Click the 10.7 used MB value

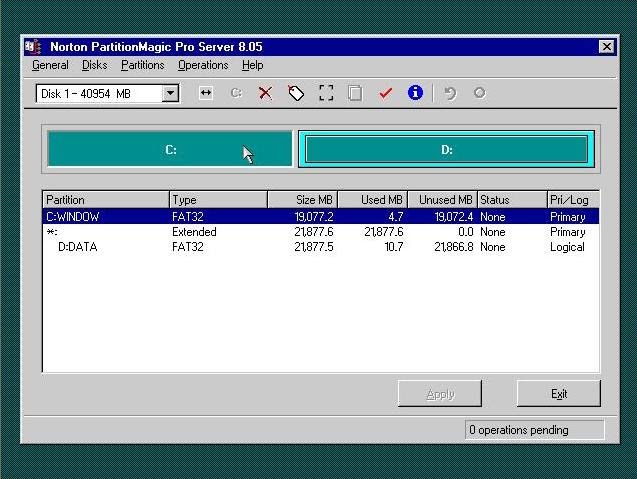pos(394,247)
